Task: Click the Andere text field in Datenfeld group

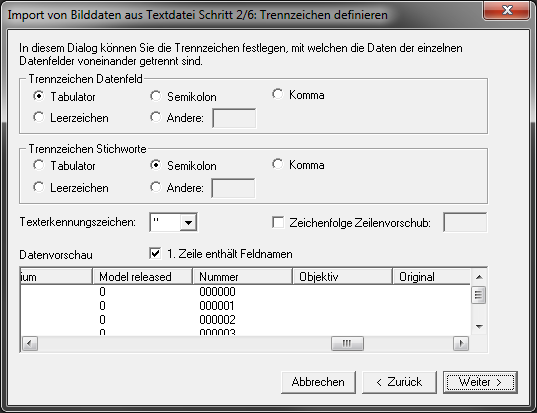Action: pos(234,118)
